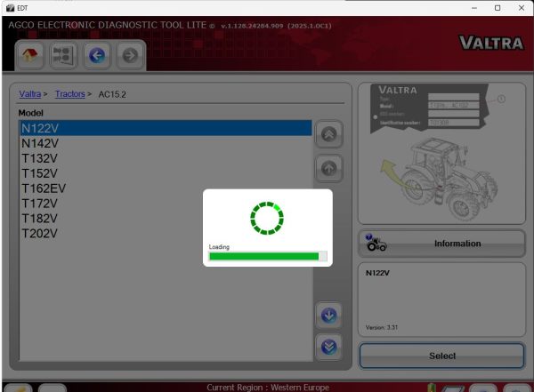534x392 pixels.
Task: Jump to top of model list
Action: [x=328, y=134]
